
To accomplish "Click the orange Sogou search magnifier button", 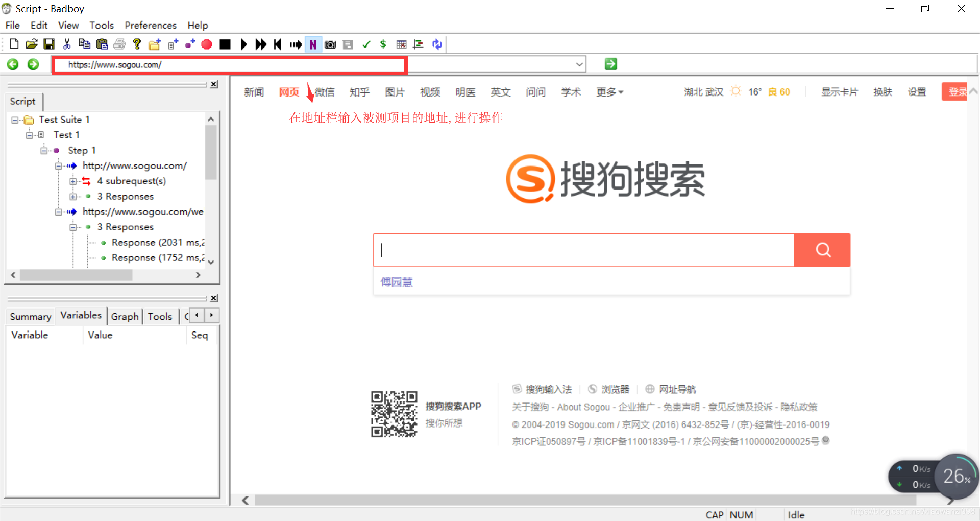I will click(822, 250).
